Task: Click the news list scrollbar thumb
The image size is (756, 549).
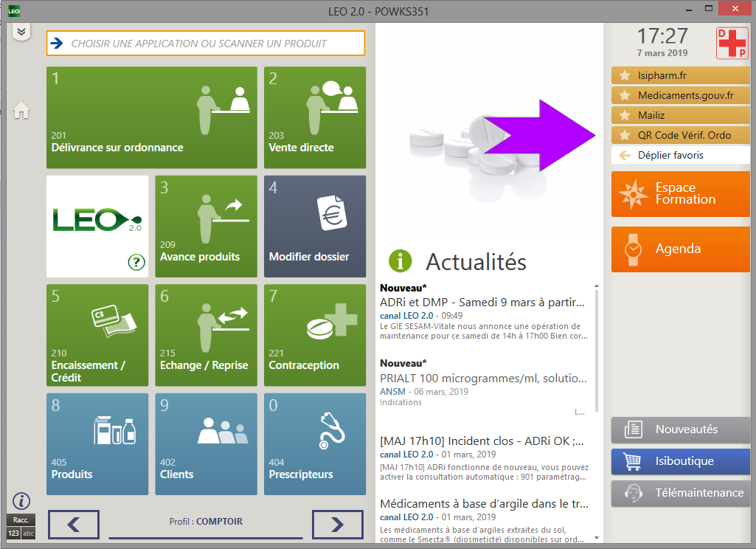Action: [x=597, y=351]
